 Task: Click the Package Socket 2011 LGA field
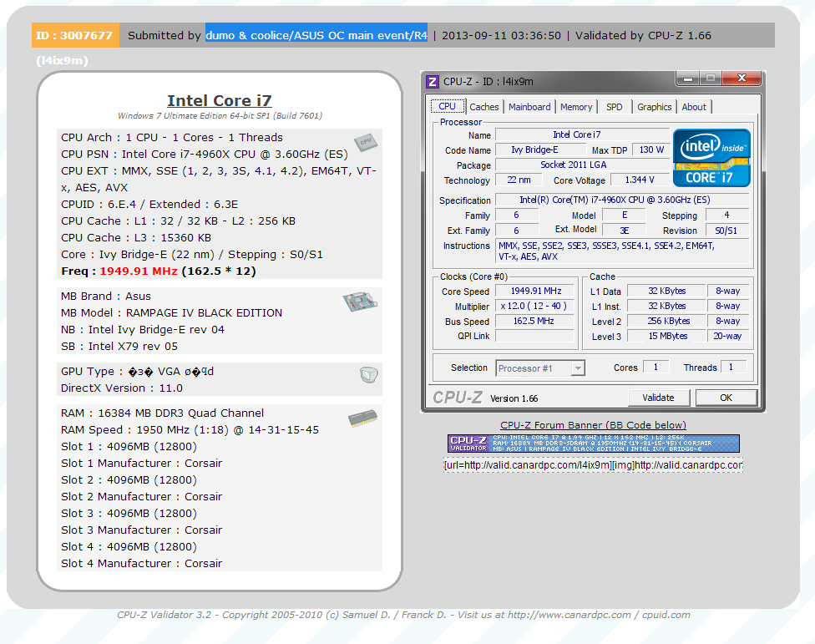(x=582, y=165)
